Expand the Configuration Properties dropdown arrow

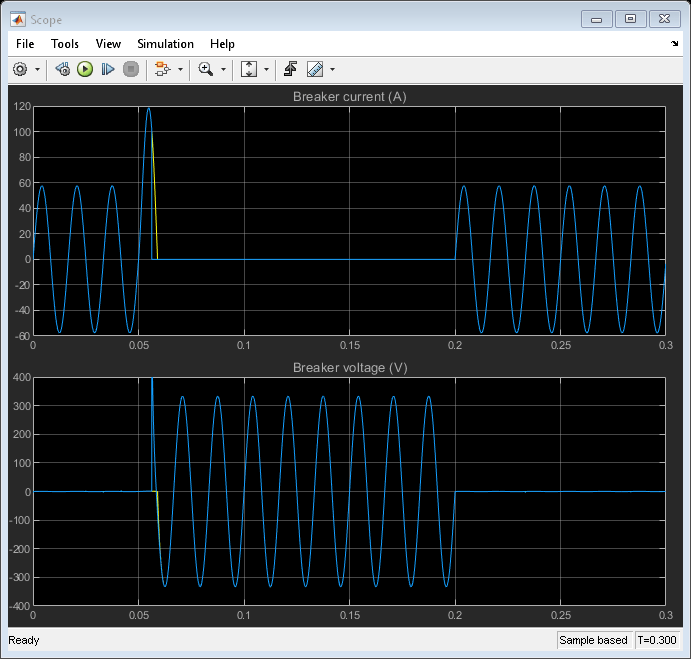coord(37,70)
